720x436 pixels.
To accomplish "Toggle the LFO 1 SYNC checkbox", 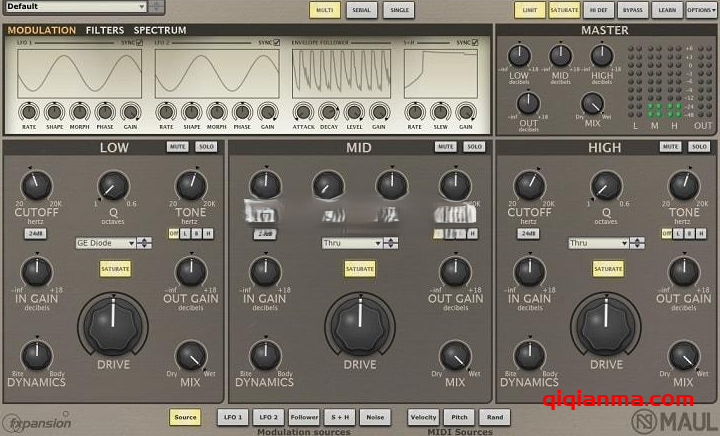I will click(139, 43).
